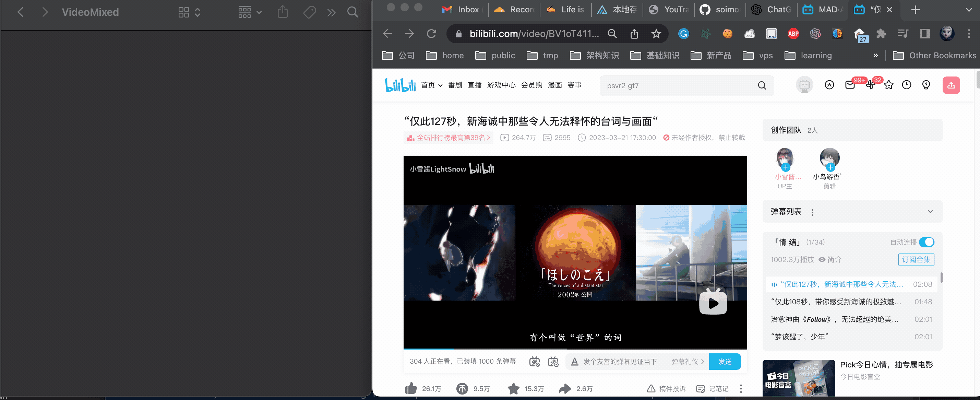Switch to the ChatGPT tab
The height and width of the screenshot is (400, 980).
coord(771,10)
